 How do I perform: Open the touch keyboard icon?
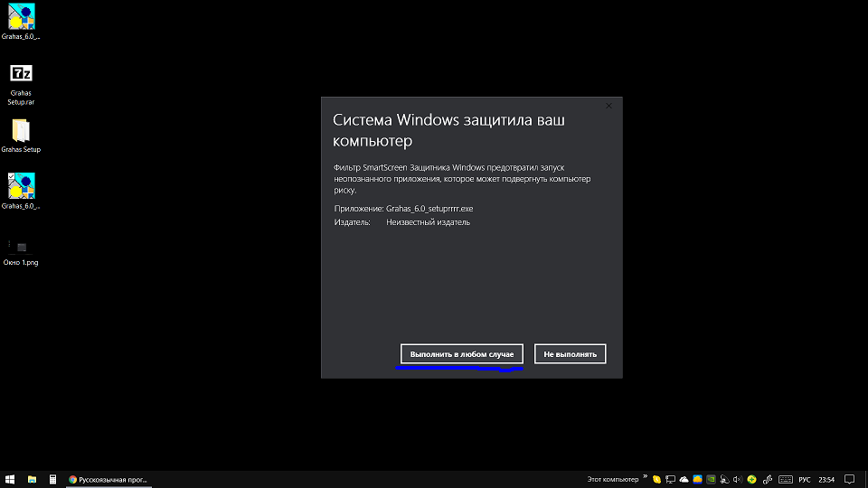[786, 479]
